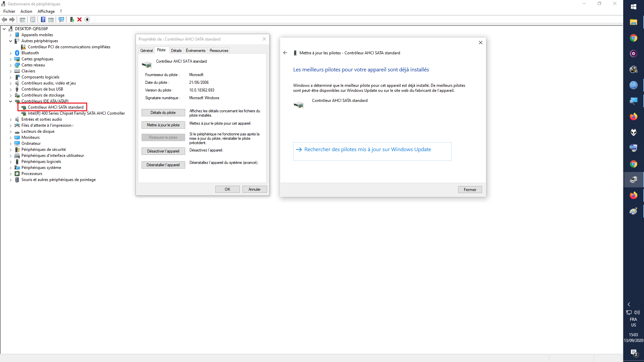Expand the Périphériques système category
The width and height of the screenshot is (644, 362).
[x=10, y=168]
